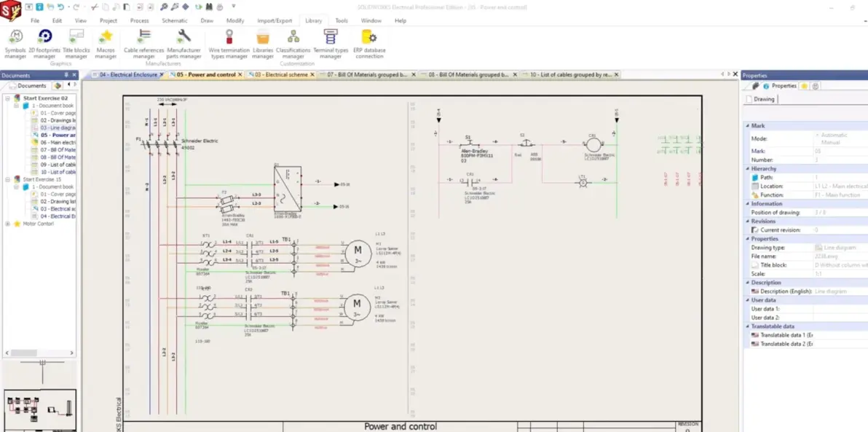The width and height of the screenshot is (868, 432).
Task: Close the 04 - Electrical Enclosure tab
Action: coord(162,74)
